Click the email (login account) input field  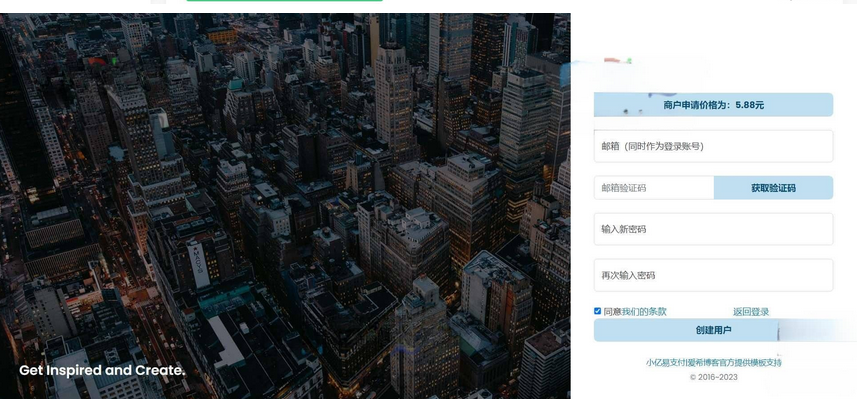[713, 146]
